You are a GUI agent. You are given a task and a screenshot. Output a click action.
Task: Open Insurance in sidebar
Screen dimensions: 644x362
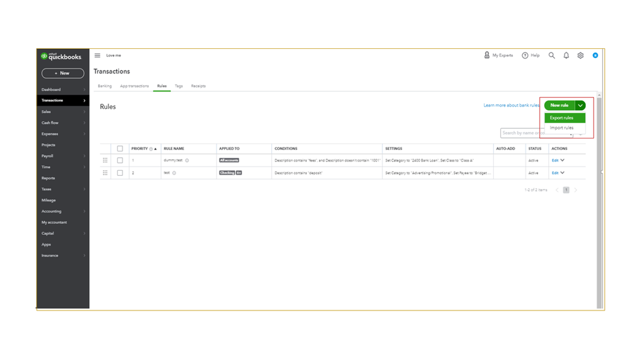(63, 256)
